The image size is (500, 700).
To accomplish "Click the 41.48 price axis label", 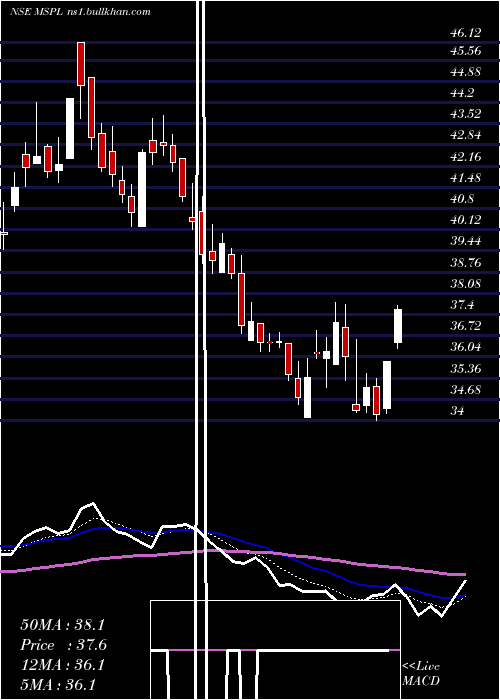I will click(466, 178).
